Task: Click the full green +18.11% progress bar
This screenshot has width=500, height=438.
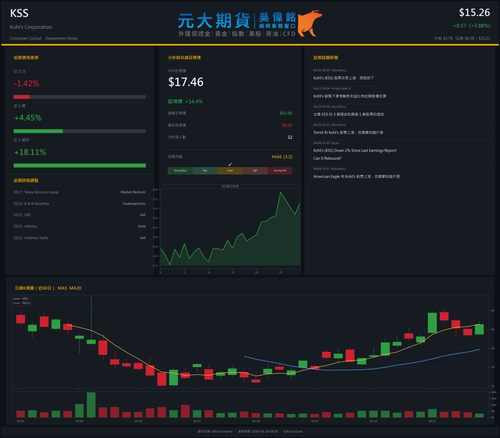Action: 80,165
